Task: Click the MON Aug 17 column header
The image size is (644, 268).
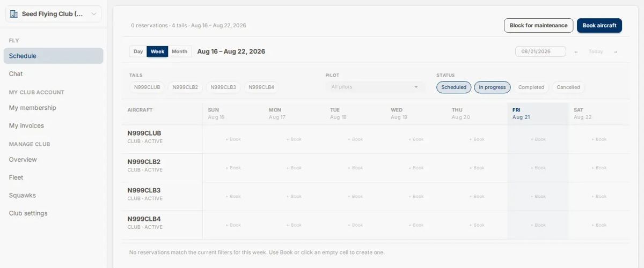Action: click(x=294, y=113)
